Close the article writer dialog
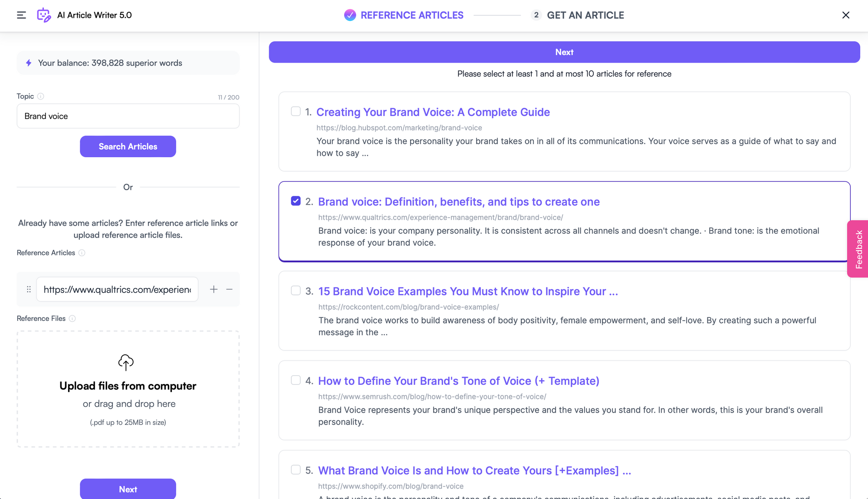 (846, 15)
